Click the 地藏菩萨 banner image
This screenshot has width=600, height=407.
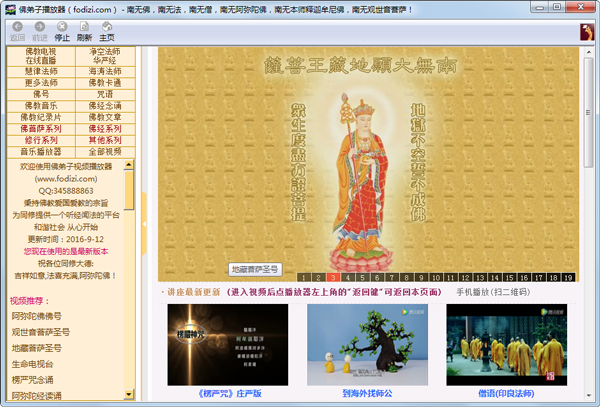click(x=368, y=164)
